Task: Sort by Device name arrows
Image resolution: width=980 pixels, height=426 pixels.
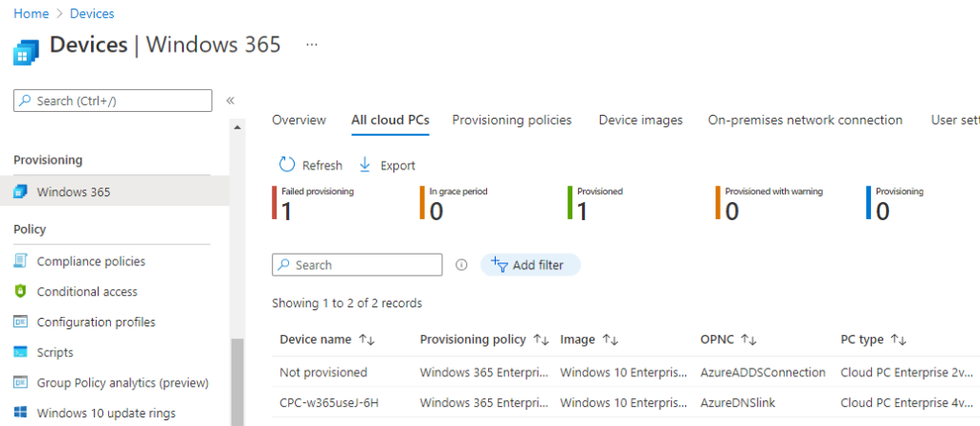Action: click(x=367, y=340)
